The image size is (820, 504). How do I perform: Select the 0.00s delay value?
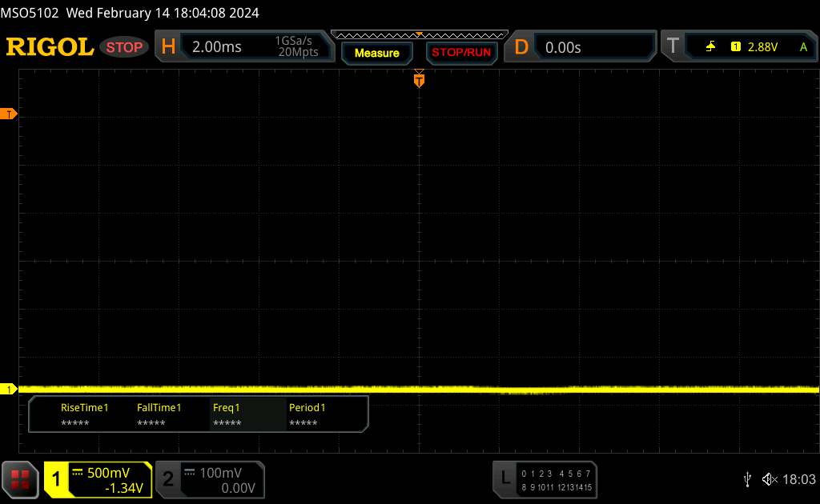click(x=563, y=47)
